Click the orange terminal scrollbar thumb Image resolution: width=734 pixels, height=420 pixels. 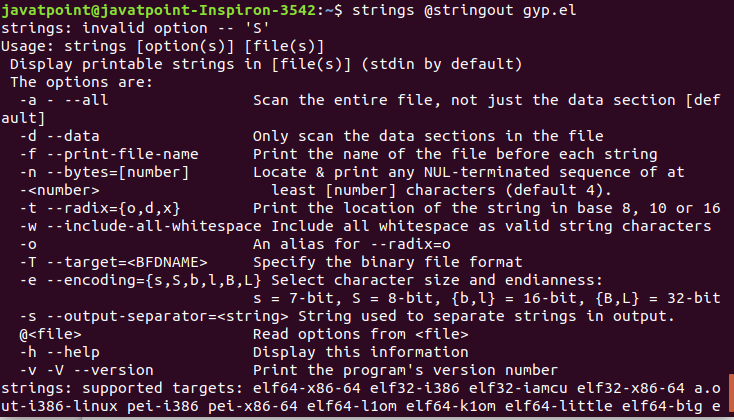731,393
